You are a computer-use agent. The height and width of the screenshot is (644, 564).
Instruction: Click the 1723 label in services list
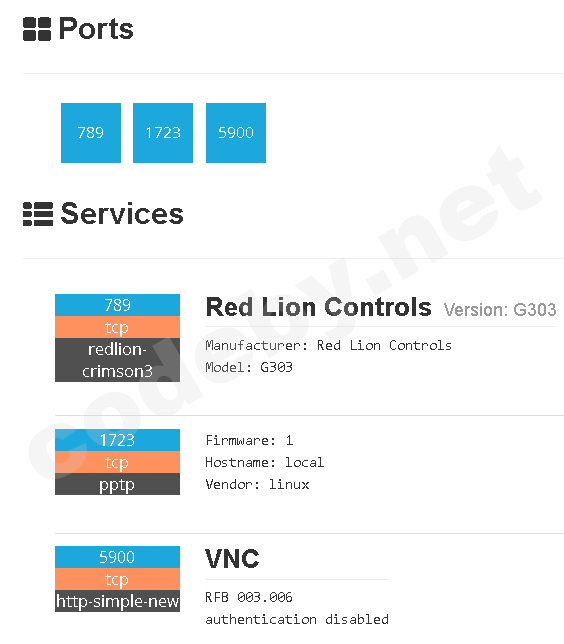point(117,440)
